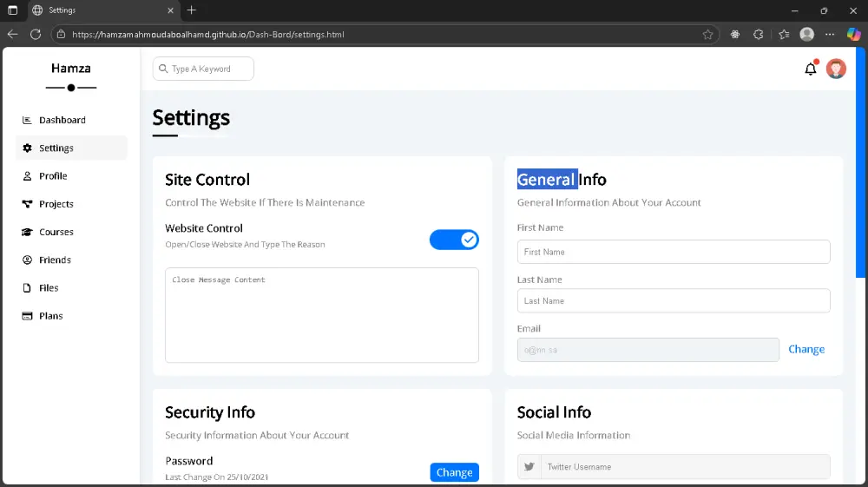Click the Projects diagram icon
Viewport: 868px width, 487px height.
tap(27, 204)
